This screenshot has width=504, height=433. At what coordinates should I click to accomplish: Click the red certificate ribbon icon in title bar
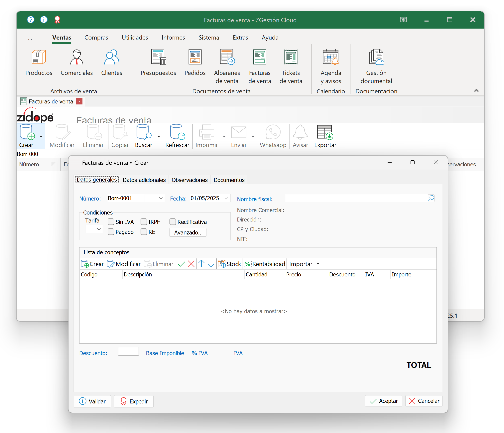(x=57, y=19)
